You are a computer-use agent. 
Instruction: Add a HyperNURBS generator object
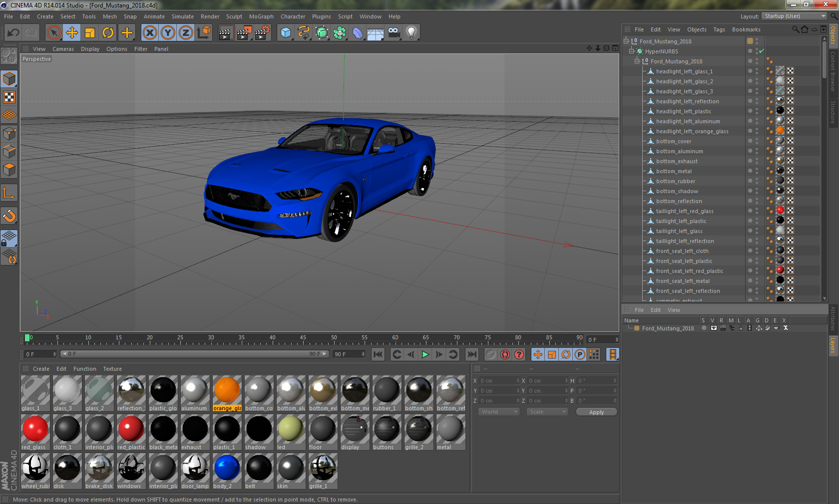coord(322,33)
